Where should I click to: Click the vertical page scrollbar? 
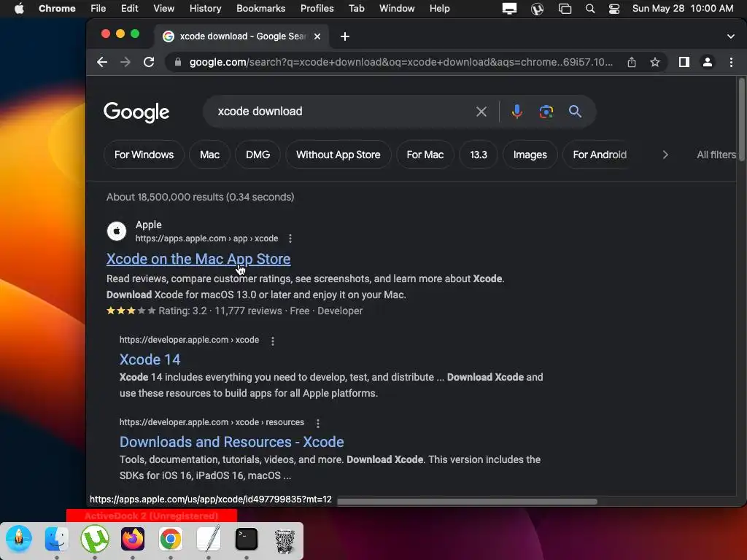741,121
